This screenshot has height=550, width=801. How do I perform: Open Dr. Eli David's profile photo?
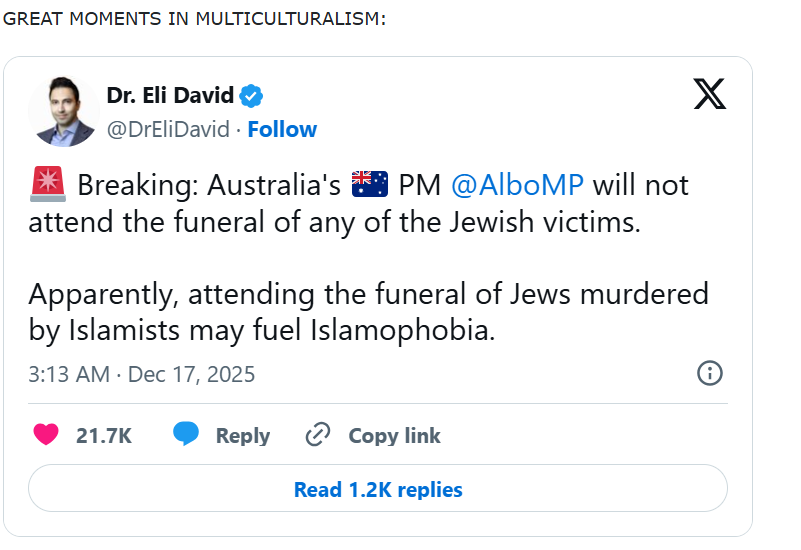click(x=62, y=111)
